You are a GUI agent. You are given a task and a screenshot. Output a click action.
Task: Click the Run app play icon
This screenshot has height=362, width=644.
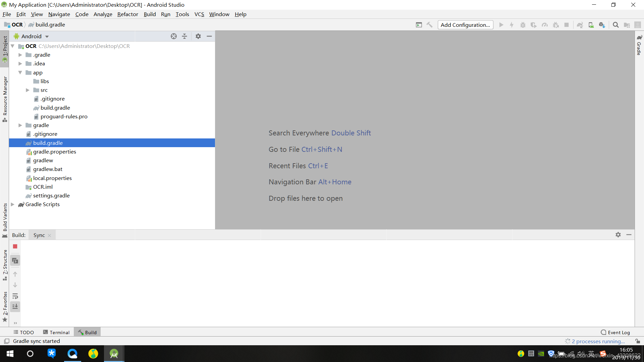point(501,25)
